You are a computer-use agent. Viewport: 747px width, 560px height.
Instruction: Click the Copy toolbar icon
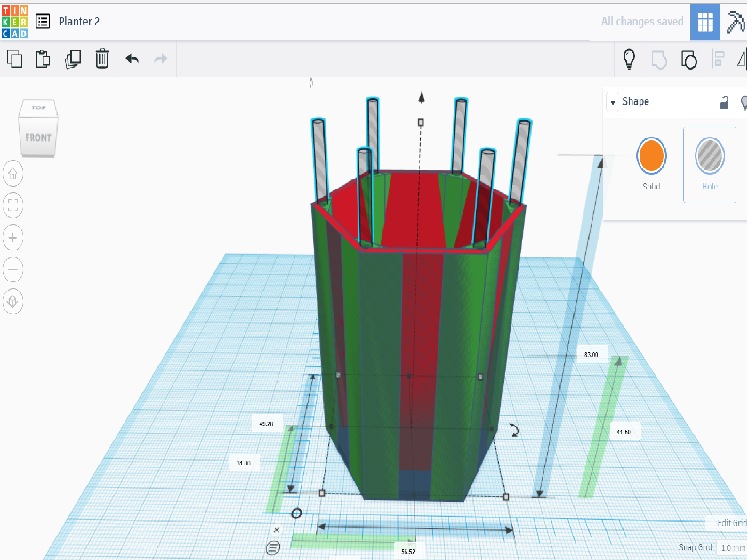(15, 59)
